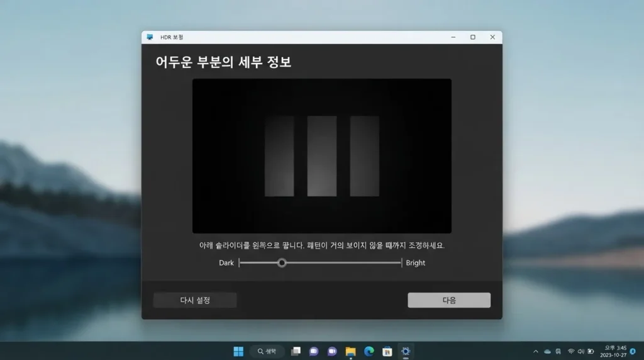Click the volume speaker tray icon
The image size is (644, 360).
point(580,351)
